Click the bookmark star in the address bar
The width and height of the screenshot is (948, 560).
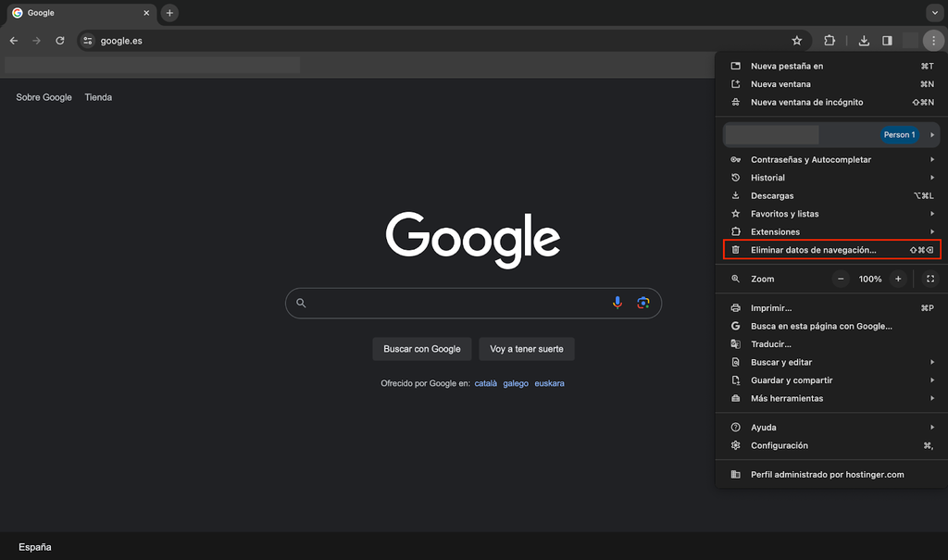pos(796,41)
